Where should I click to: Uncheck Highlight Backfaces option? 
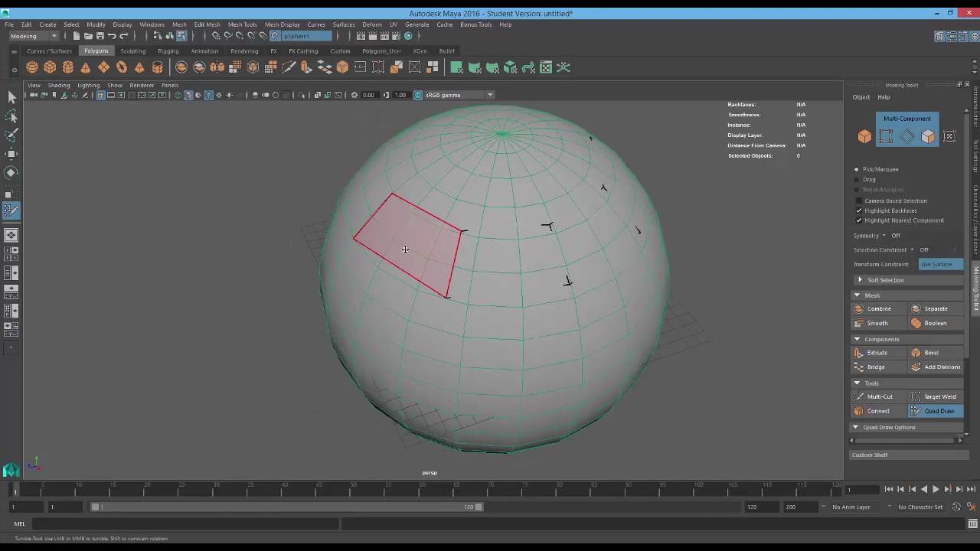click(x=859, y=210)
